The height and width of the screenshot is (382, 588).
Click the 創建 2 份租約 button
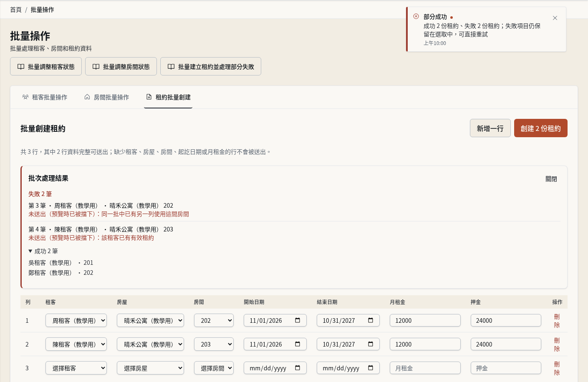tap(541, 128)
